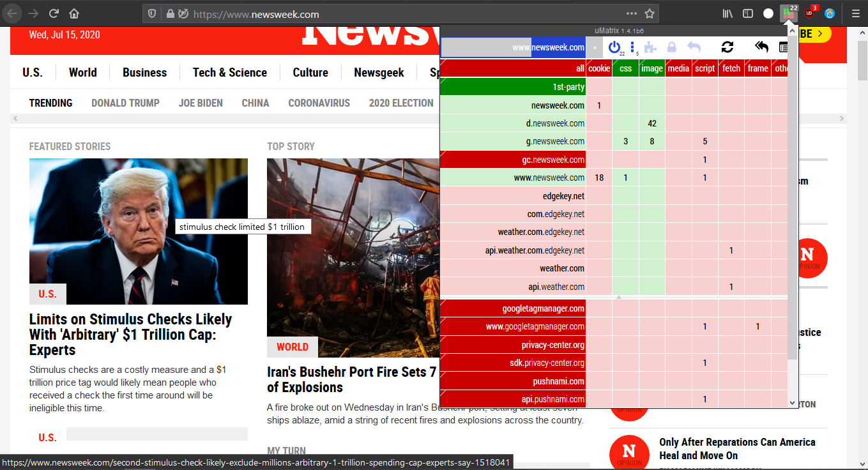The image size is (868, 470).
Task: Toggle the api.pushnami.com row label
Action: 513,399
